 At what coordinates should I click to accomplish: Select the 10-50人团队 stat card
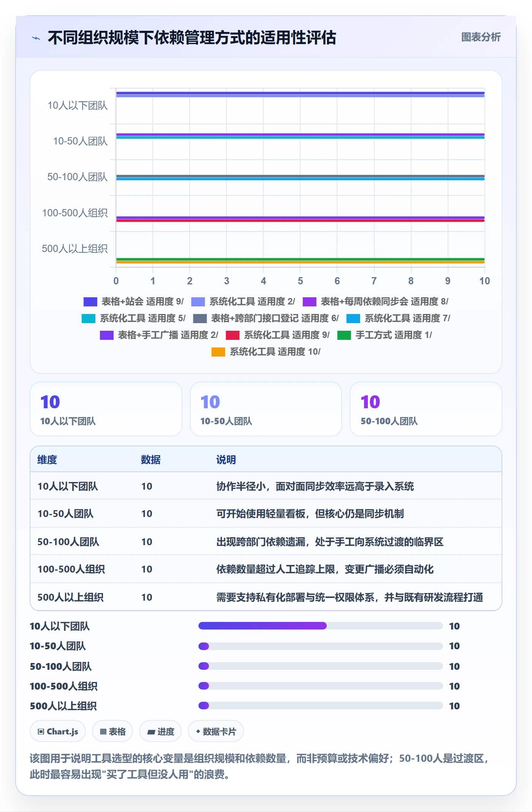point(266,409)
